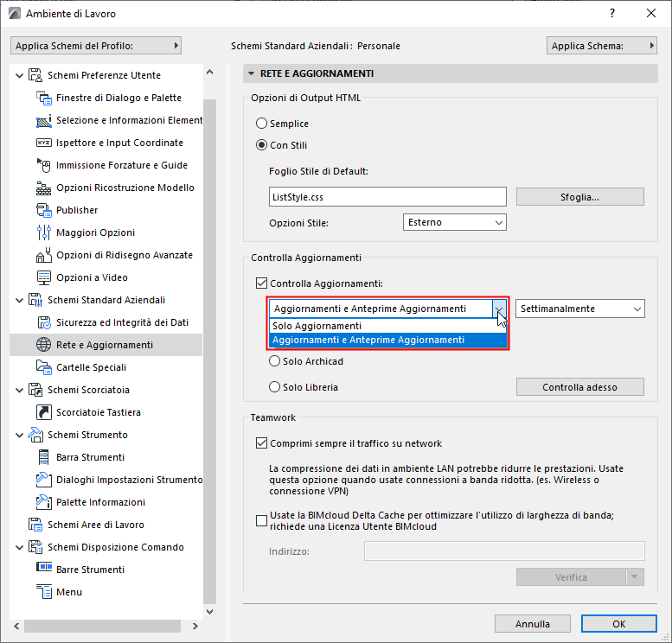
Task: Click the Schemi Scorciatoia icon
Action: tap(35, 390)
